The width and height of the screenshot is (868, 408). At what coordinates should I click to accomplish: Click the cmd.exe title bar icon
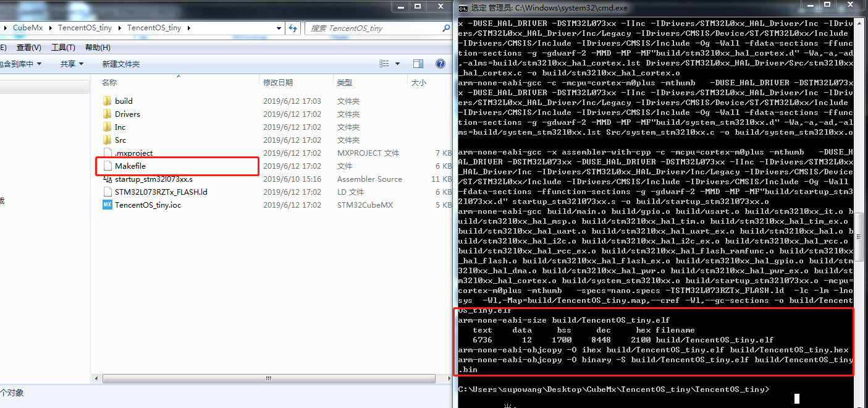(x=463, y=8)
